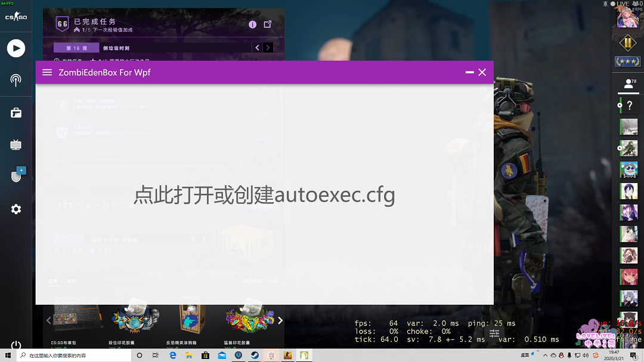The height and width of the screenshot is (362, 644).
Task: Click the broadcast antenna icon in the left sidebar
Action: (16, 80)
